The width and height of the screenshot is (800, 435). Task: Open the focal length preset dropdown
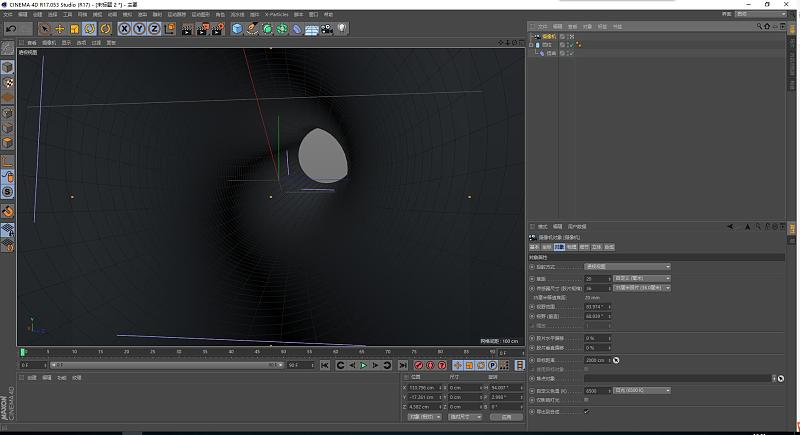[640, 278]
